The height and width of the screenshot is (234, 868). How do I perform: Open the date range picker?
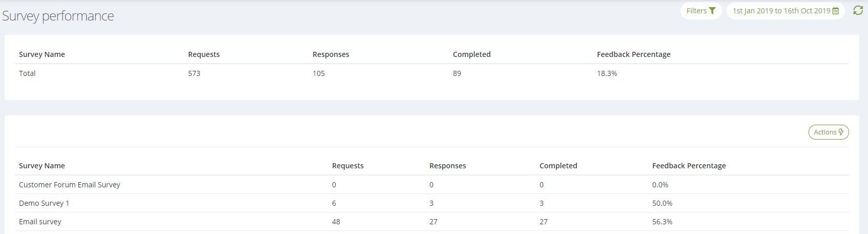[785, 11]
